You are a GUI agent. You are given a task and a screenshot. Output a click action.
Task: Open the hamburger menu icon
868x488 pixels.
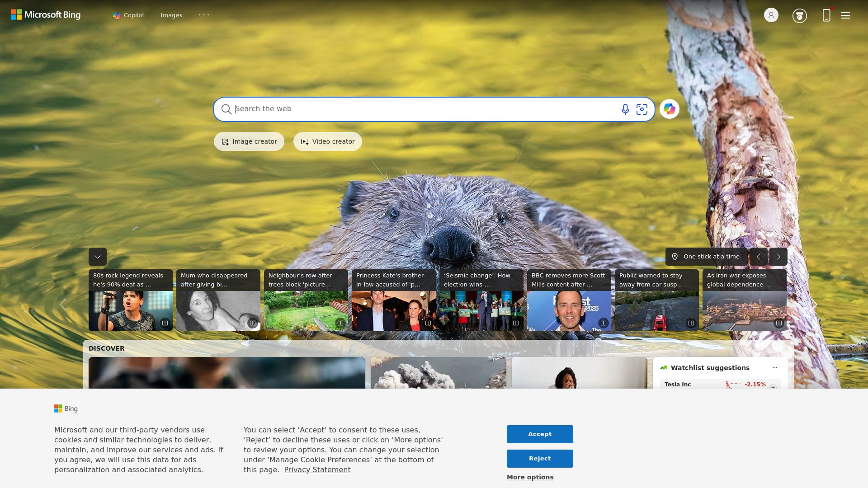tap(844, 15)
